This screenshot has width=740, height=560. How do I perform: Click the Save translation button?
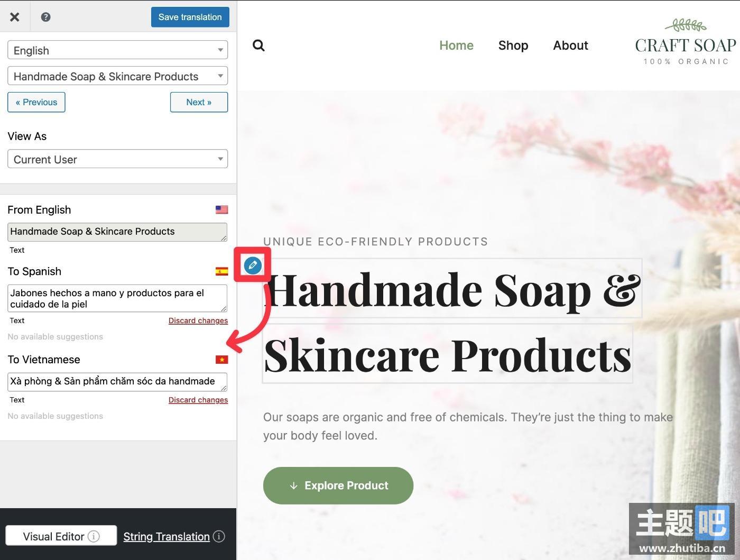point(190,17)
